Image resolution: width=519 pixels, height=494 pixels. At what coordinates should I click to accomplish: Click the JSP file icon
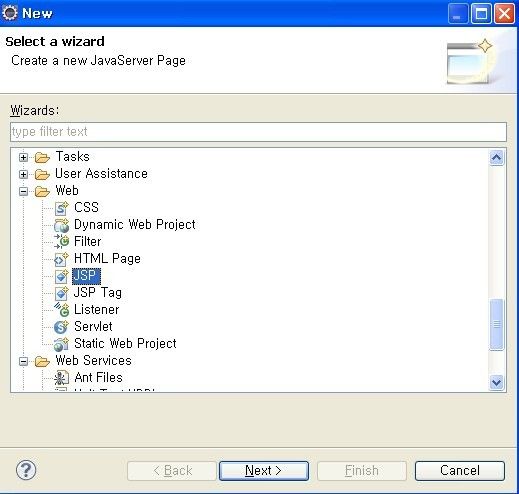coord(61,276)
